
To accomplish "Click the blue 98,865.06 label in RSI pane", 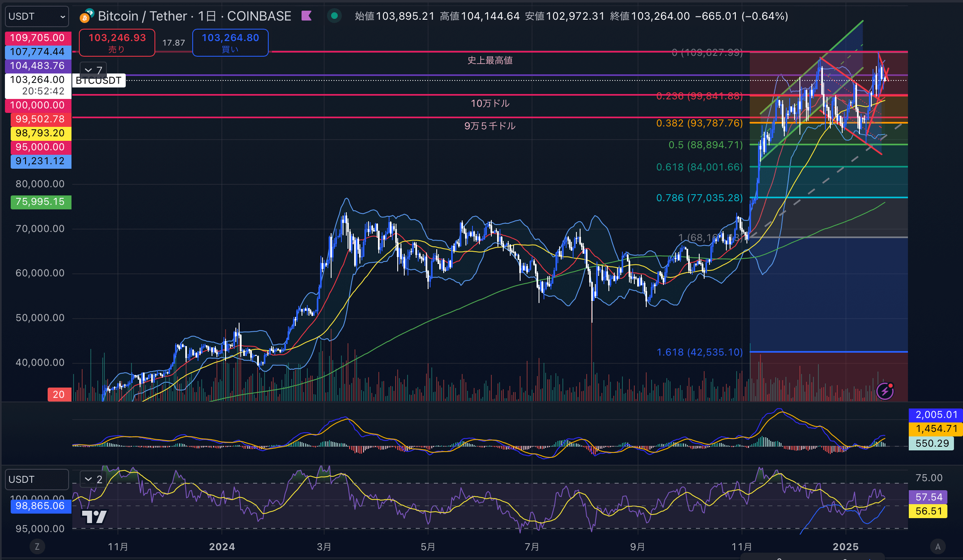I will click(41, 506).
